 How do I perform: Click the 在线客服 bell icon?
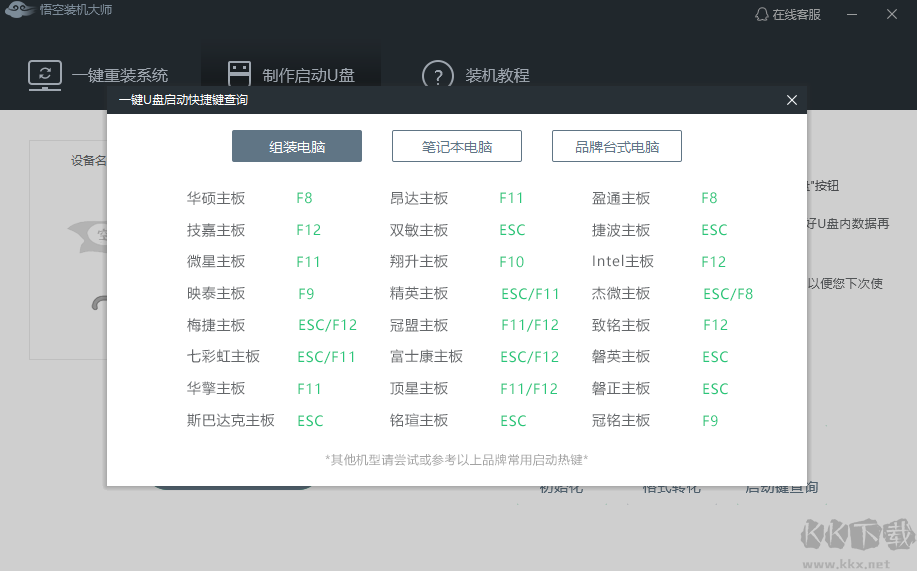[x=761, y=15]
